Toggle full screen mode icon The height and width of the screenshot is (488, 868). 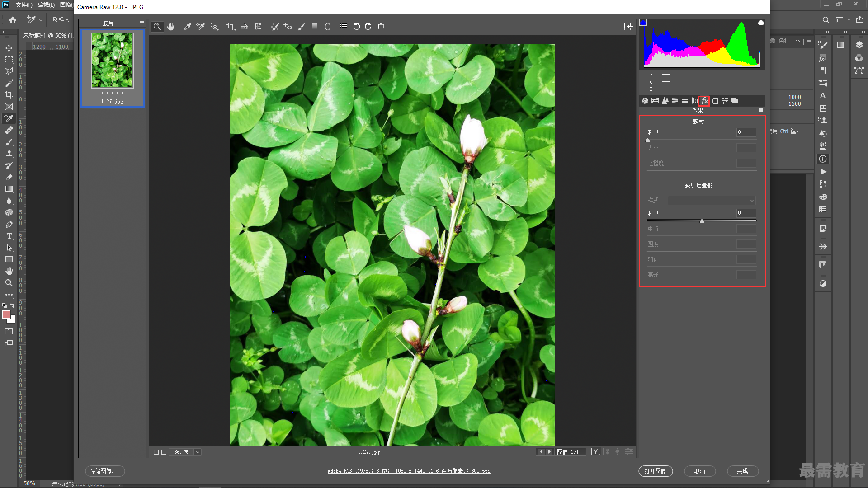pyautogui.click(x=628, y=27)
